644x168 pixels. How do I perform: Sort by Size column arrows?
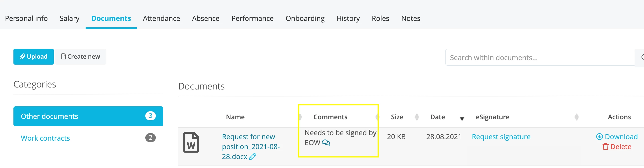pyautogui.click(x=417, y=117)
